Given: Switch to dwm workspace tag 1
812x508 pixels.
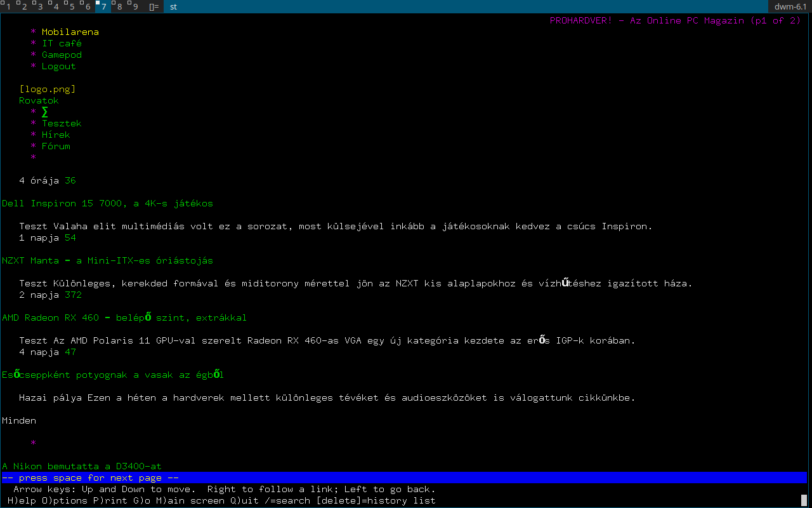Looking at the screenshot, I should [8, 6].
